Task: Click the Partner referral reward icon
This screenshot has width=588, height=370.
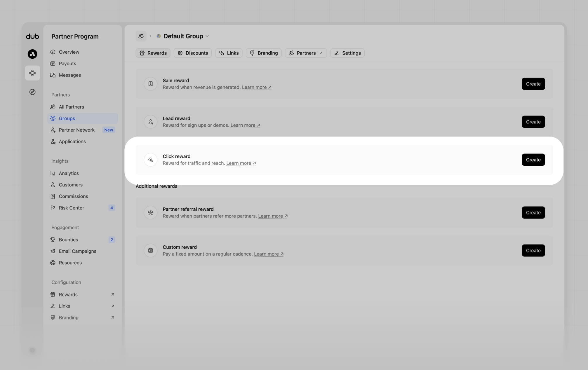Action: [151, 212]
